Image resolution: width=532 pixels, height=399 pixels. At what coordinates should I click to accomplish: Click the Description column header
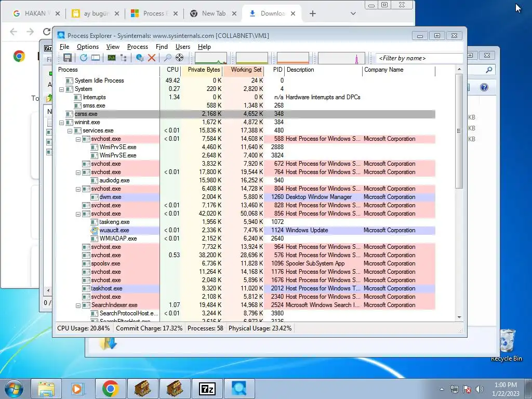(x=324, y=70)
